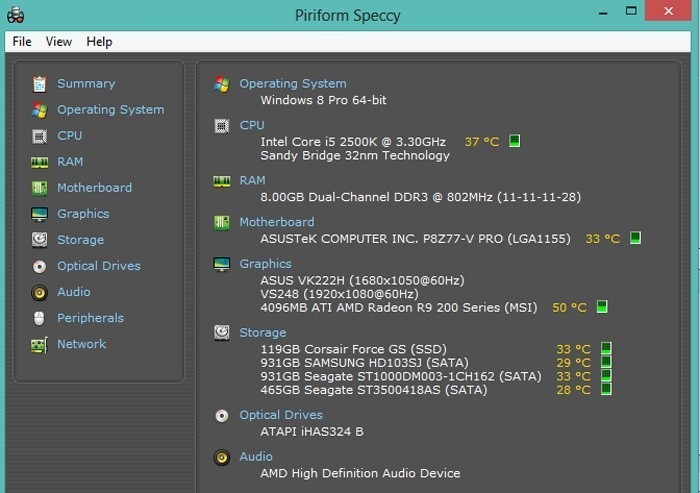
Task: Open the Motherboard heading link in summary
Action: click(277, 222)
